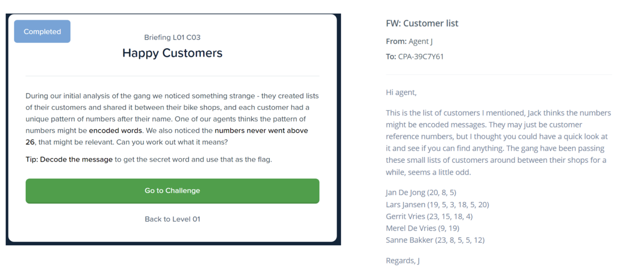644x280 pixels.
Task: Click the Happy Customers heading
Action: 172,53
